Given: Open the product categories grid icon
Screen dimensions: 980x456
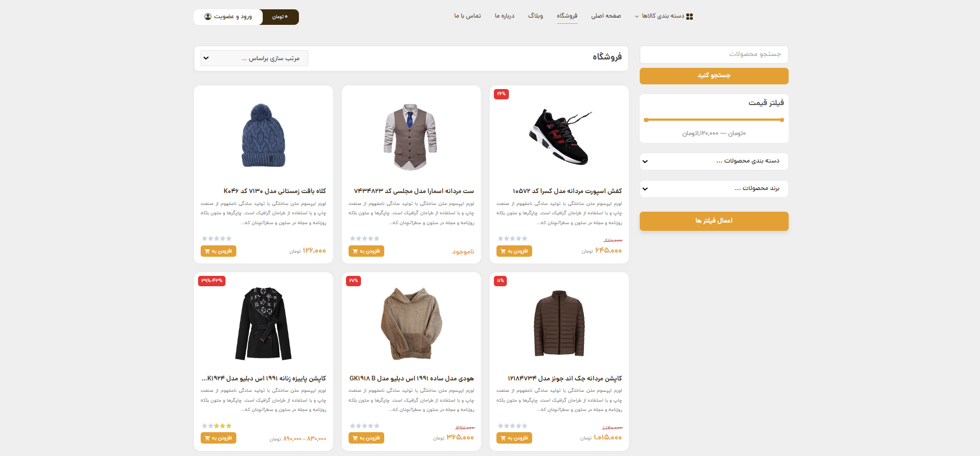Looking at the screenshot, I should coord(689,17).
